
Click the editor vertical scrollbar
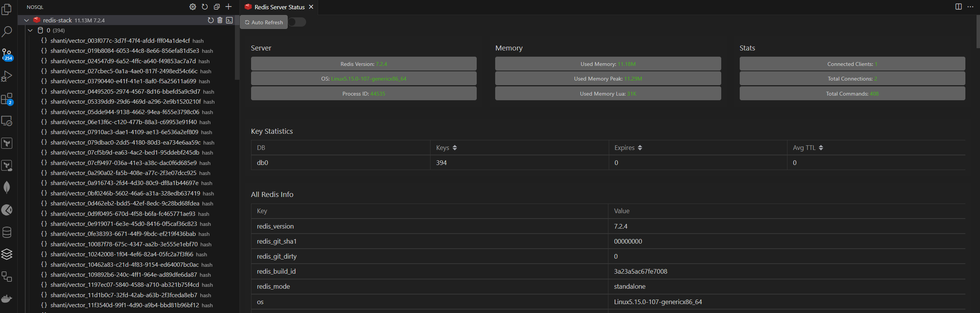coord(978,32)
